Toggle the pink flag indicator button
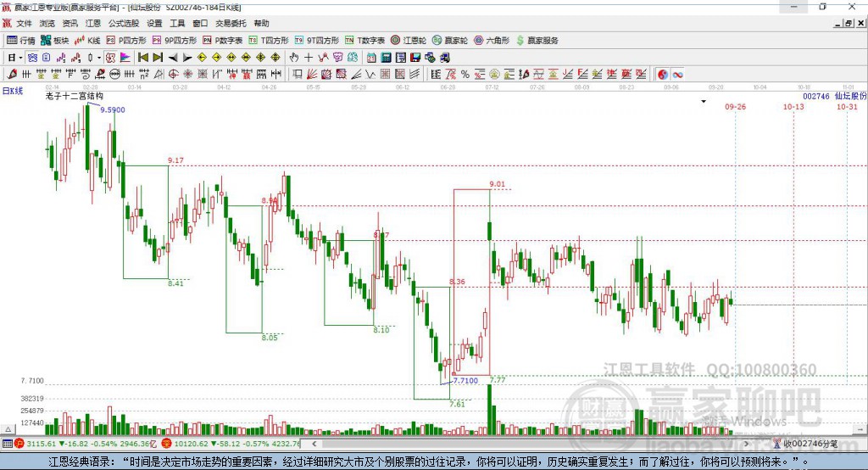The image size is (868, 470). coord(125,58)
